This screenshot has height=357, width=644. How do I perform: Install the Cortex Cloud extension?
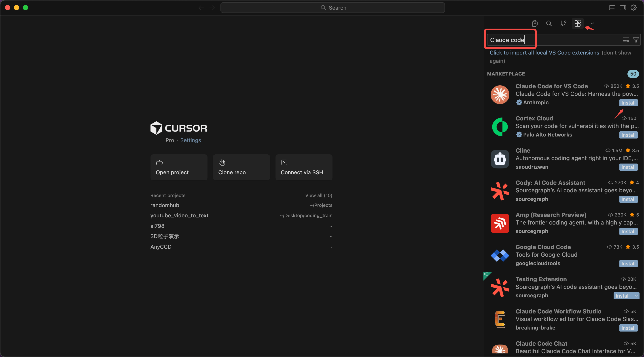(628, 135)
